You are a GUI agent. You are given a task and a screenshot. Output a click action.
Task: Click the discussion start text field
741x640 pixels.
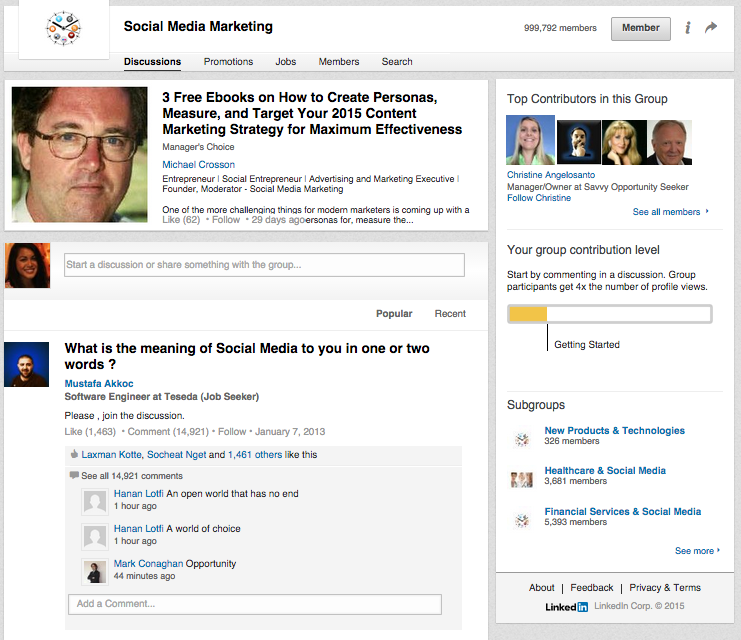[264, 265]
